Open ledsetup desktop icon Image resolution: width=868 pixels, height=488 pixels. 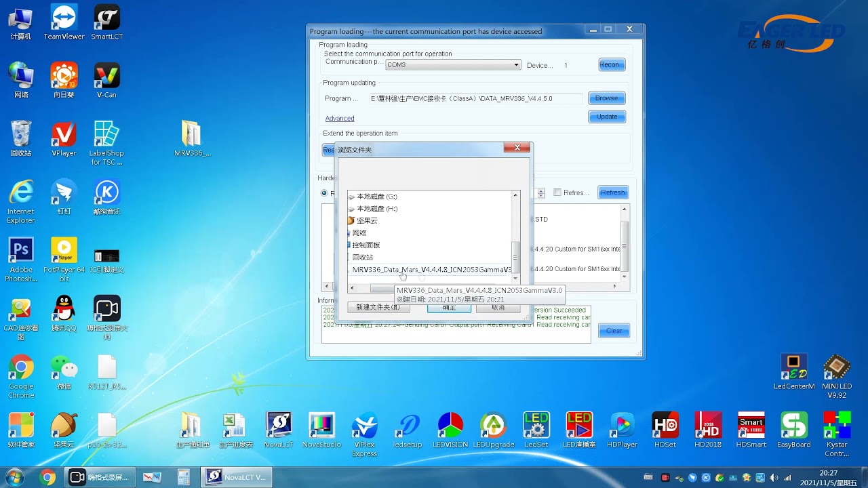[x=408, y=430]
